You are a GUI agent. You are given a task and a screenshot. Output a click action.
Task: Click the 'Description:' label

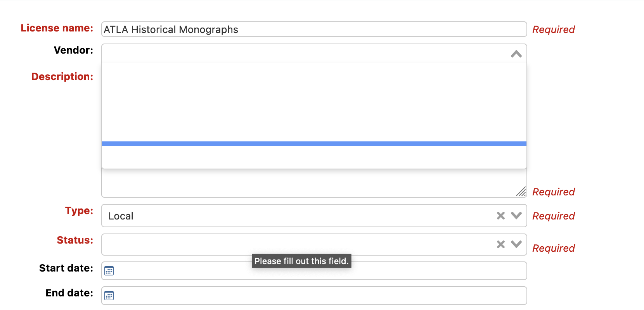(62, 77)
